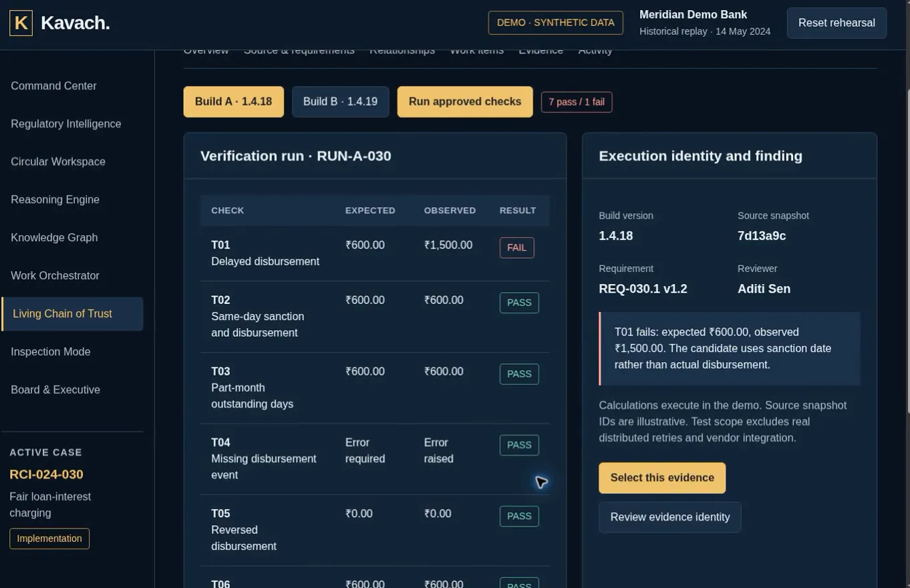The image size is (910, 588).
Task: Click the Implementation stage tag
Action: pyautogui.click(x=49, y=539)
